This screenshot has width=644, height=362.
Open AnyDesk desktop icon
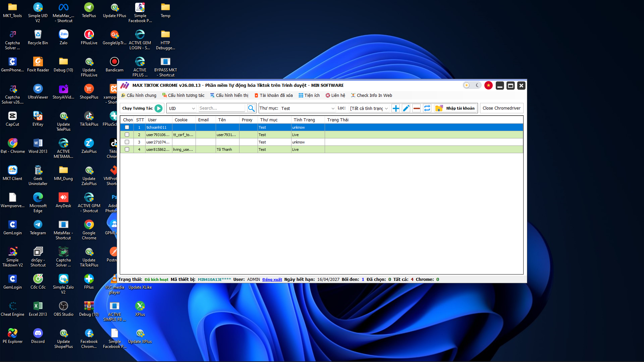(63, 200)
